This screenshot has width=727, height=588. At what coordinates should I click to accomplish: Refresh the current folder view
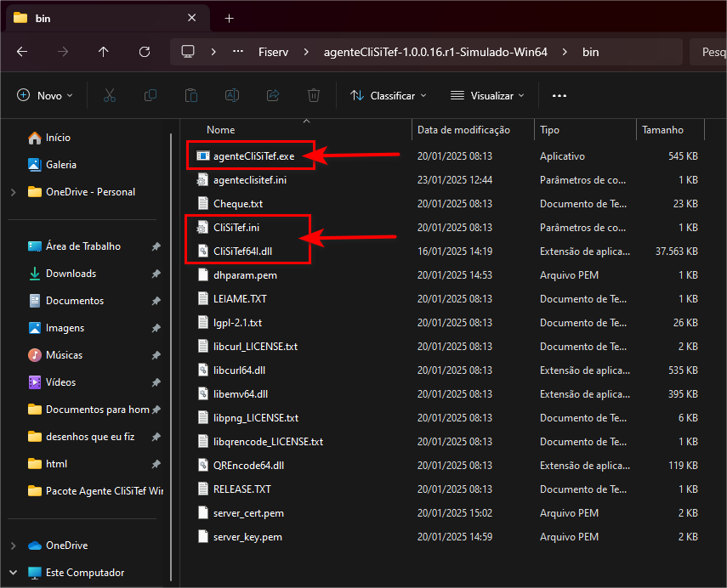[144, 52]
